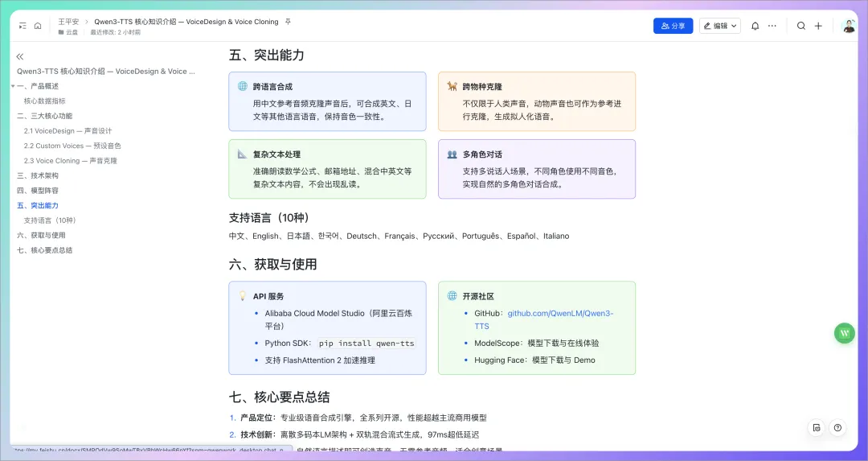Jump to 2.1 VoiceDesign — 声音设计
868x461 pixels.
point(68,131)
